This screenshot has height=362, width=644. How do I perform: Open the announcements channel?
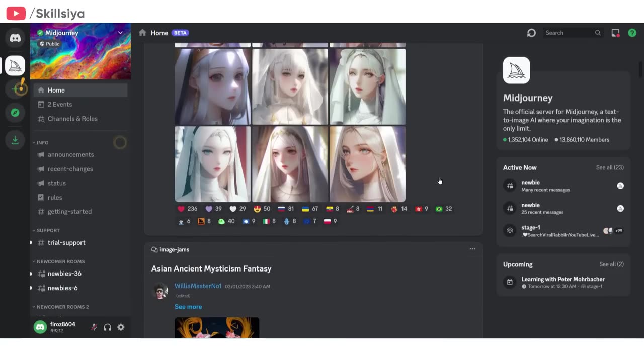tap(80, 154)
